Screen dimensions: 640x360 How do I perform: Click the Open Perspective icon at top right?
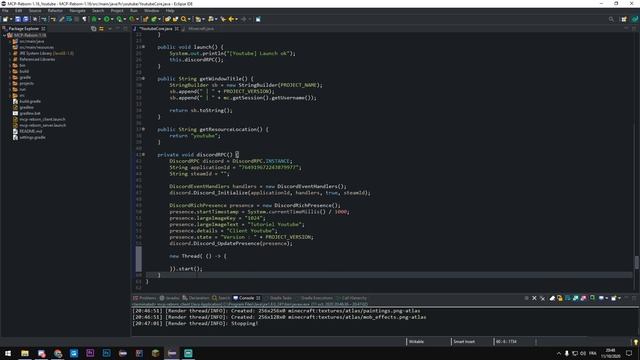pyautogui.click(x=624, y=19)
